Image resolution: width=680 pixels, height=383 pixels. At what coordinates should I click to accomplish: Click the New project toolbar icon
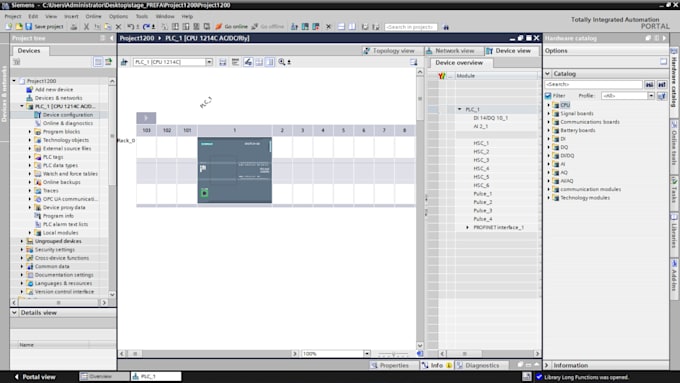point(8,27)
